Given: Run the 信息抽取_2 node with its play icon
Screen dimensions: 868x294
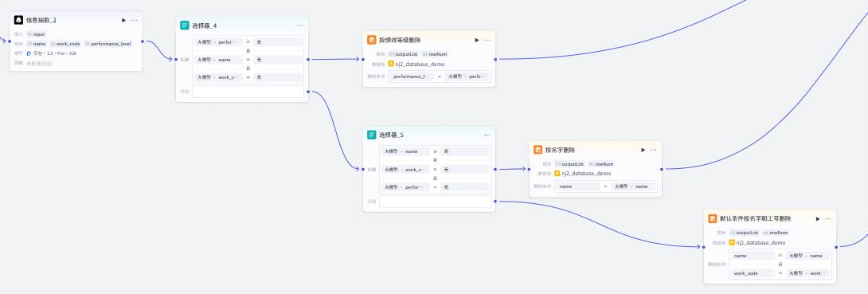Looking at the screenshot, I should [x=124, y=20].
